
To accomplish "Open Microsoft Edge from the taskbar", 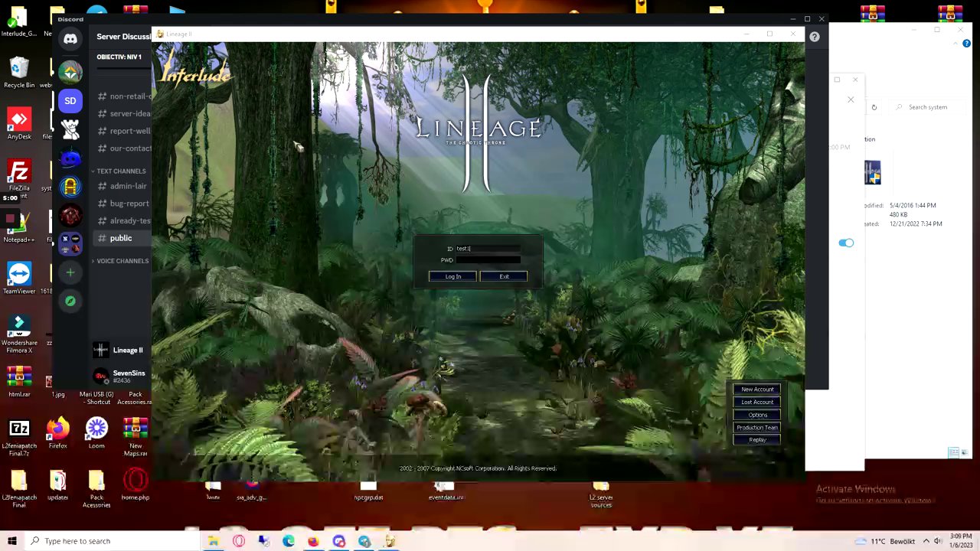I will 289,541.
